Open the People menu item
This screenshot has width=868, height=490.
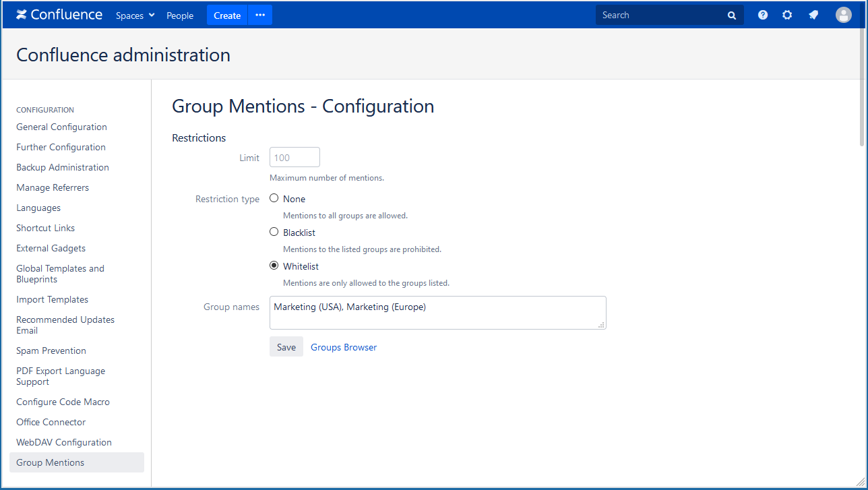[x=180, y=16]
